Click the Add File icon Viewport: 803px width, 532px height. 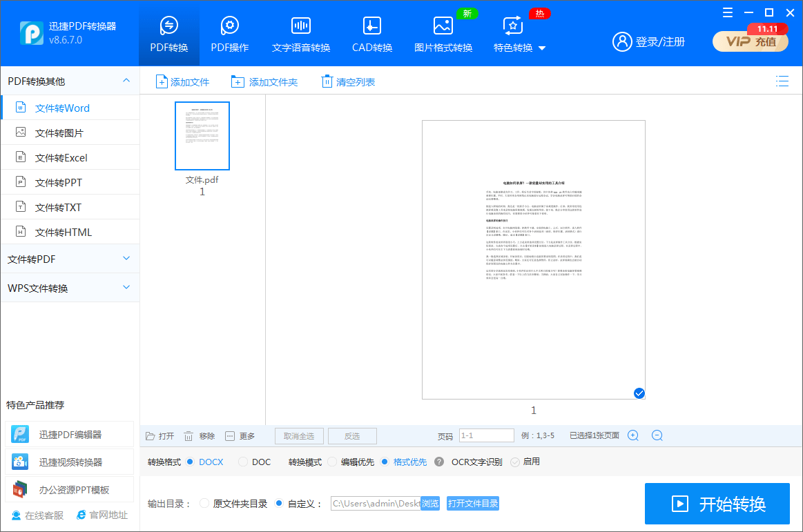[x=162, y=82]
